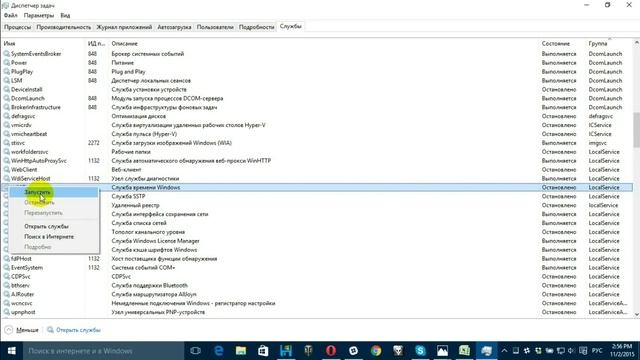Open Skype from the taskbar
640x360 pixels.
[420, 351]
